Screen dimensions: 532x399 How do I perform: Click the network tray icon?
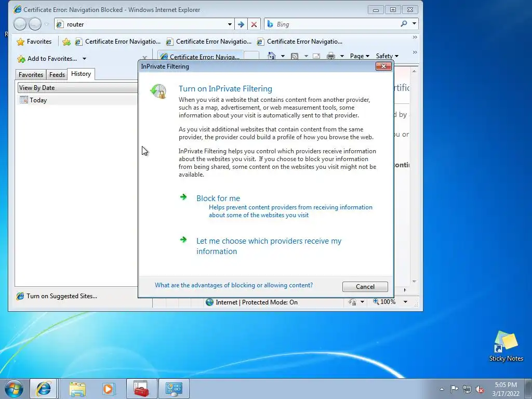[x=467, y=389]
